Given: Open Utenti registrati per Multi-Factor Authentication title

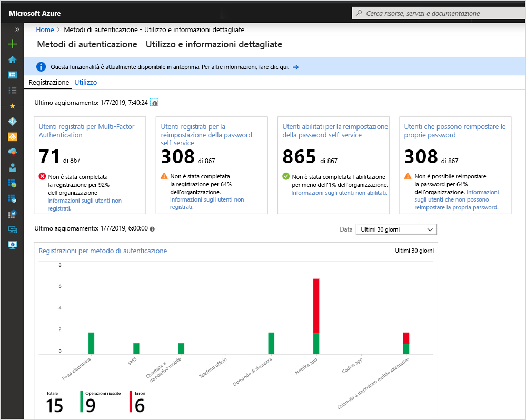Looking at the screenshot, I should 86,131.
